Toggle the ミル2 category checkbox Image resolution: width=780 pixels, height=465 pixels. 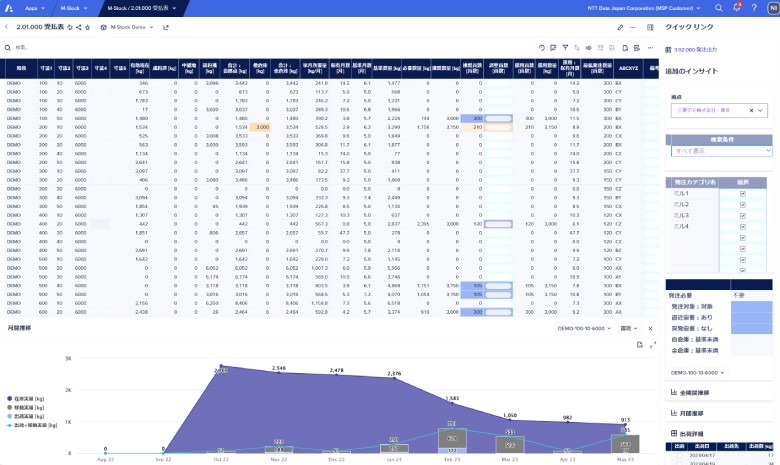(741, 204)
